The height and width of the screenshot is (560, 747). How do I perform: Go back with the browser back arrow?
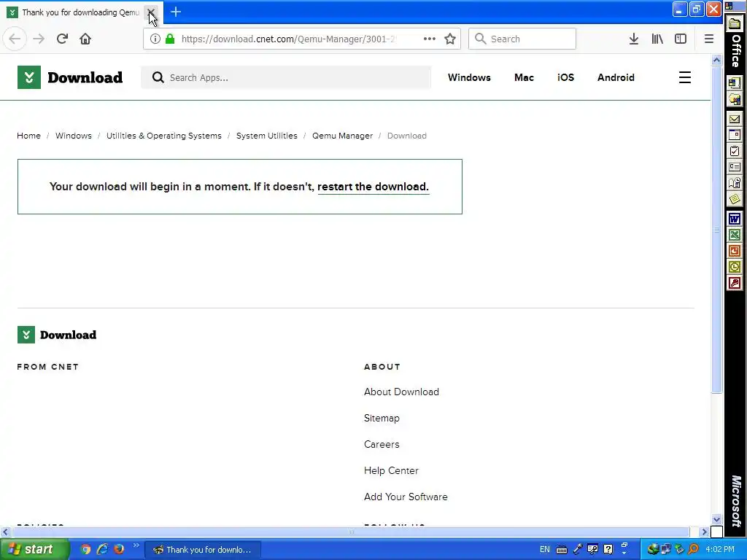pyautogui.click(x=15, y=39)
